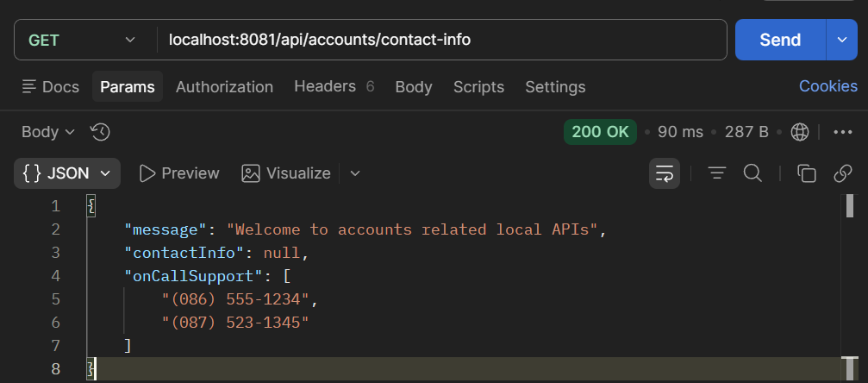This screenshot has height=383, width=868.
Task: Switch to the Preview view
Action: coord(179,173)
